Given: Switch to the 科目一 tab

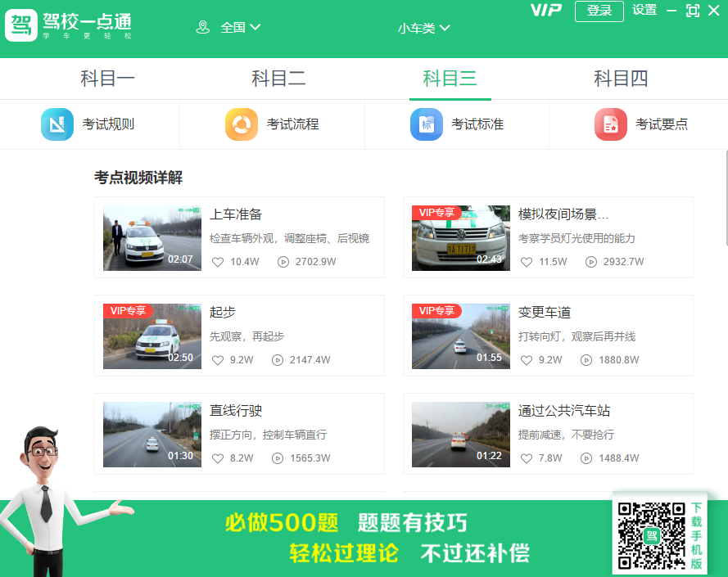Looking at the screenshot, I should tap(107, 79).
